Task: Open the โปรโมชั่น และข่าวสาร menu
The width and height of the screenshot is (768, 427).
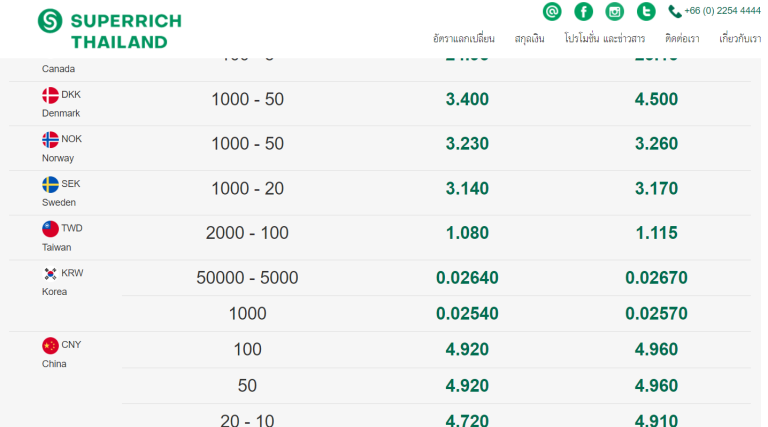Action: 604,38
